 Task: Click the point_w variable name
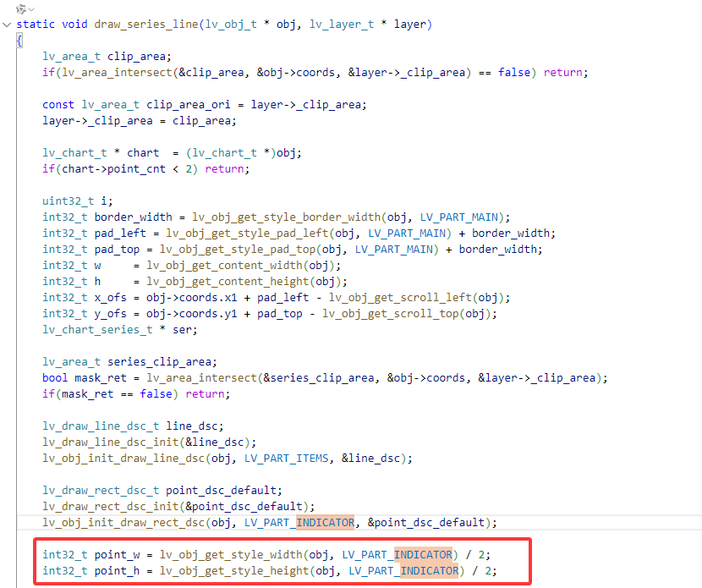[x=118, y=555]
